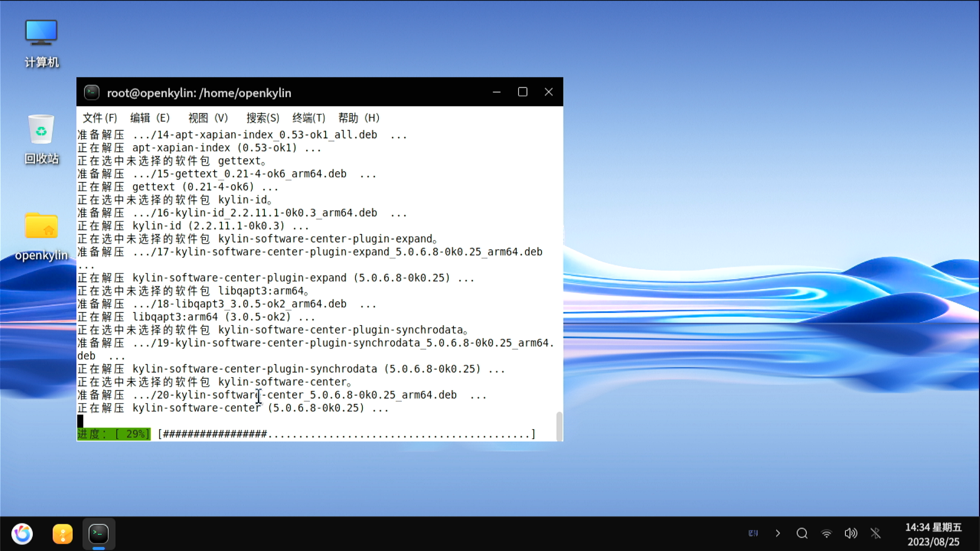Click the terminal title root@openkylin: /home/openkylin
Screen dimensions: 980x551
coord(199,93)
